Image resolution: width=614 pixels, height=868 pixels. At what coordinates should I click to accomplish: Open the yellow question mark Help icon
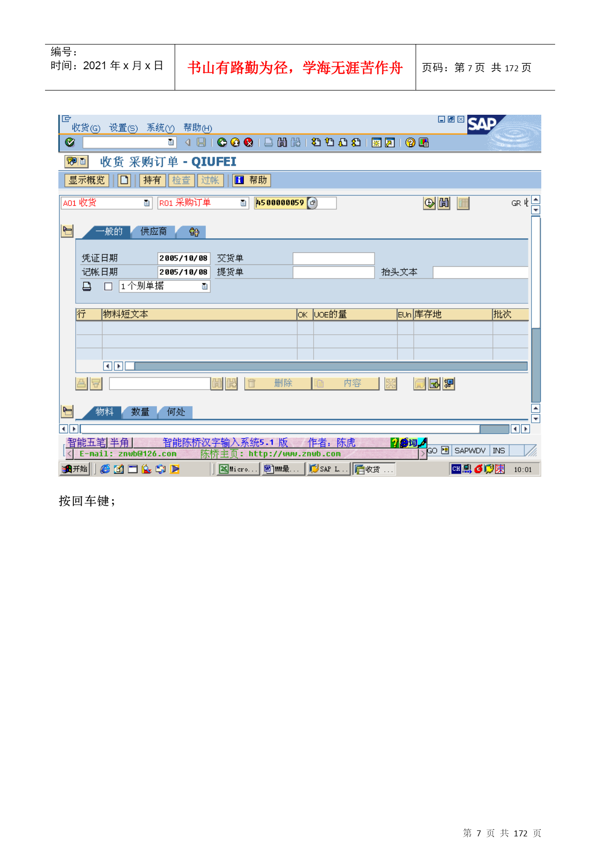(x=410, y=142)
